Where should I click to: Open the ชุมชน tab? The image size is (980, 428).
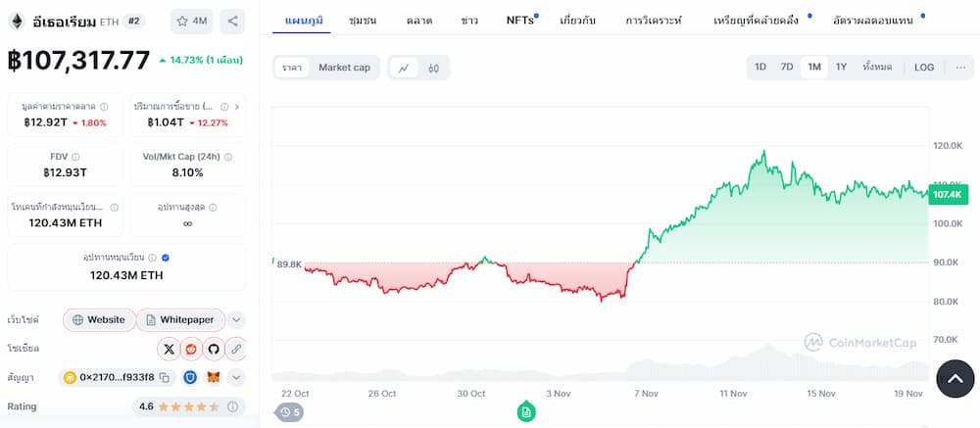pos(364,20)
